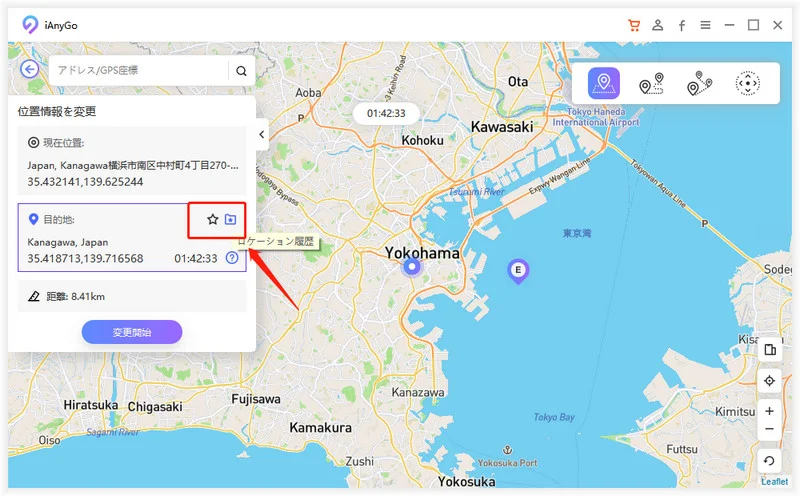The width and height of the screenshot is (800, 496).
Task: Click the blue help question mark icon
Action: (x=232, y=258)
